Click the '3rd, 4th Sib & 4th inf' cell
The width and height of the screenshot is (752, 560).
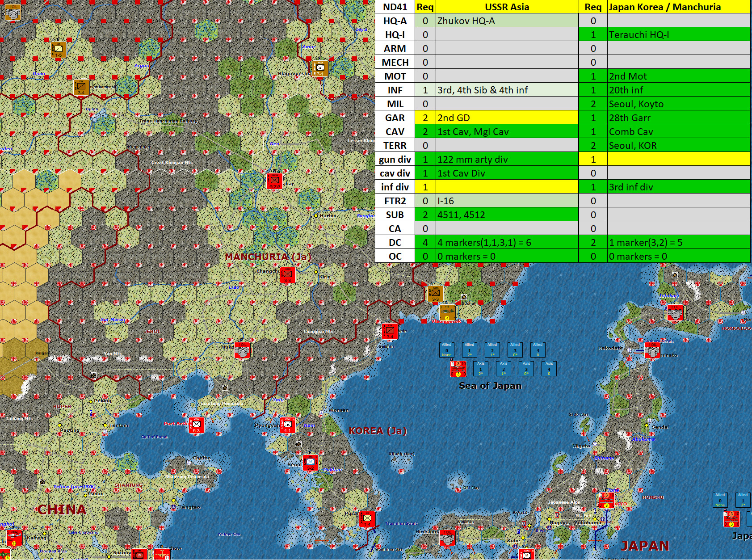(x=507, y=90)
